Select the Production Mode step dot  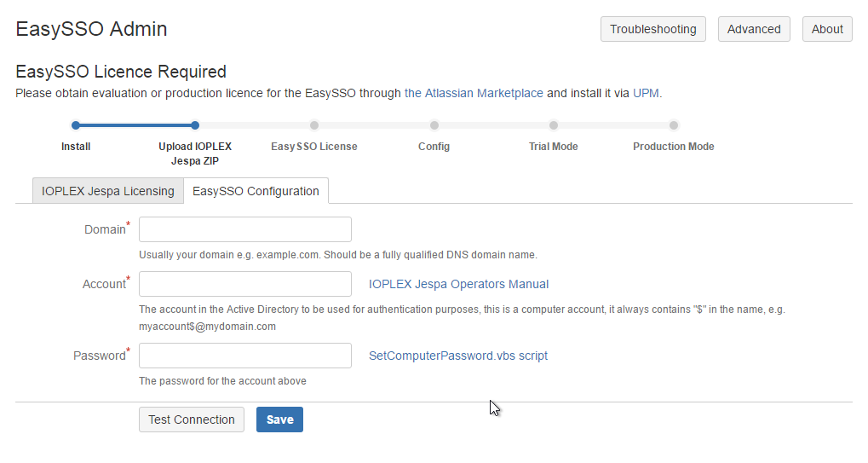674,125
